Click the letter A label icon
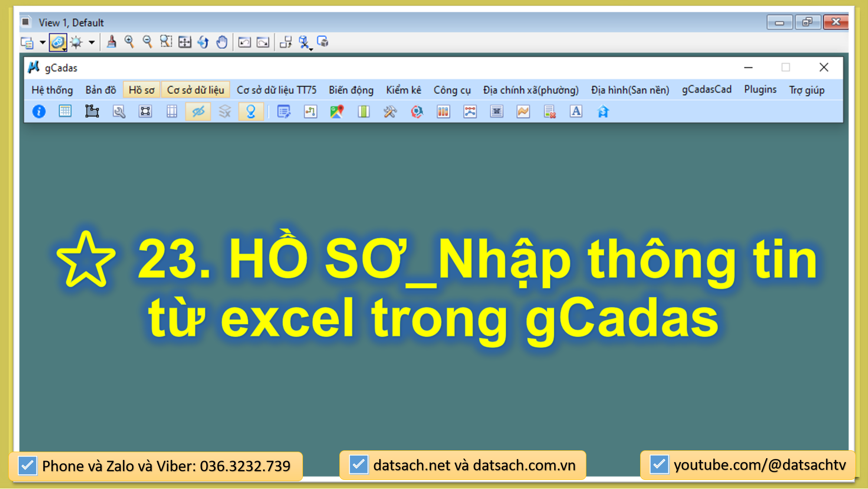Screen dimensions: 868x489 (x=575, y=112)
